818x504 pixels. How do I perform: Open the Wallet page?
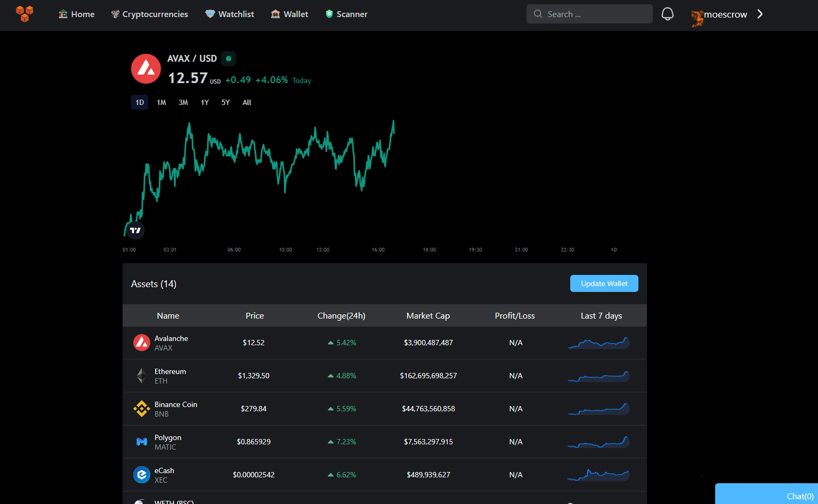(289, 14)
